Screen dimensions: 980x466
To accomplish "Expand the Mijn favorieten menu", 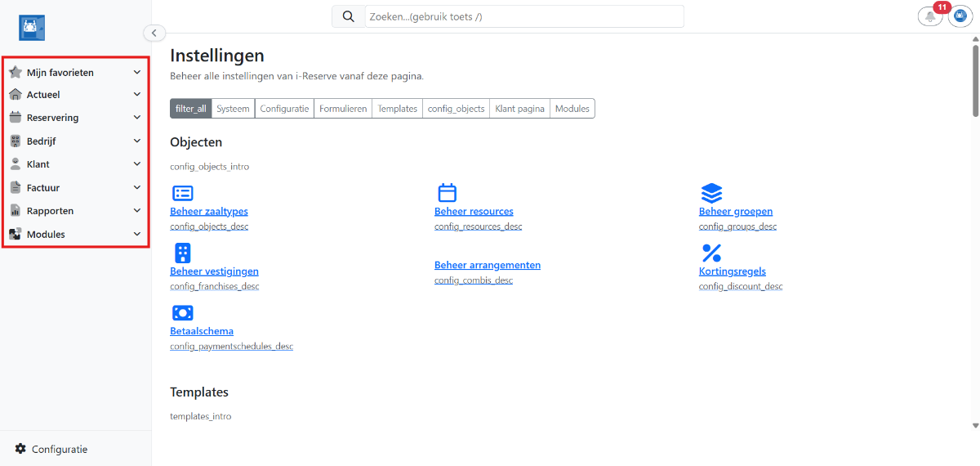I will click(x=75, y=72).
